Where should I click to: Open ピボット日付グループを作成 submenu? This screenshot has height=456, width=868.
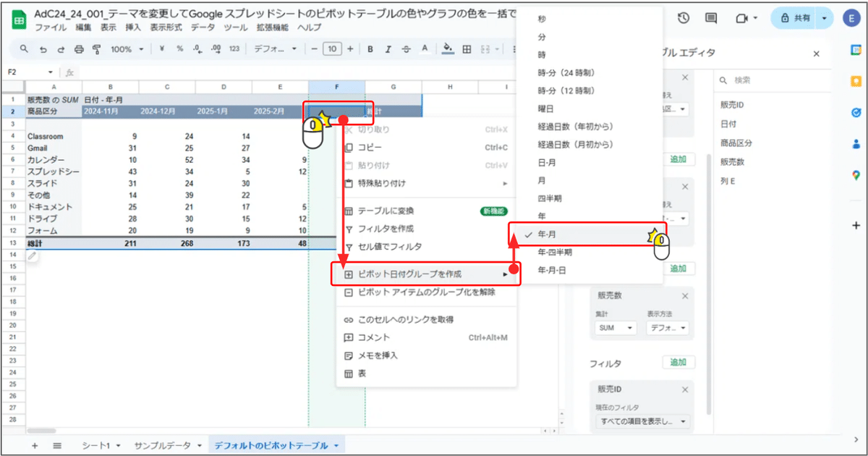pyautogui.click(x=427, y=274)
